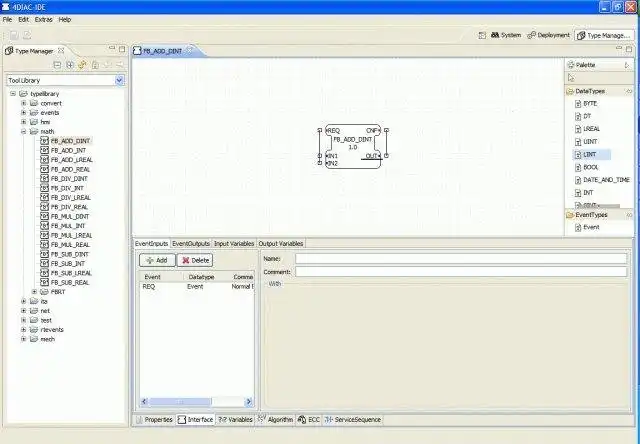This screenshot has width=640, height=444.
Task: Switch to the EventOutputs tab
Action: 191,244
